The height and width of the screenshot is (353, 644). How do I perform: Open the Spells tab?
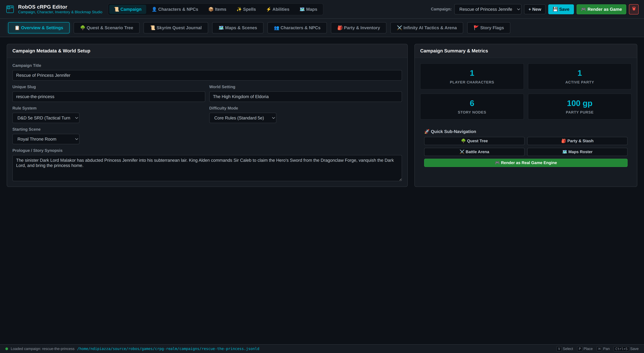point(246,9)
